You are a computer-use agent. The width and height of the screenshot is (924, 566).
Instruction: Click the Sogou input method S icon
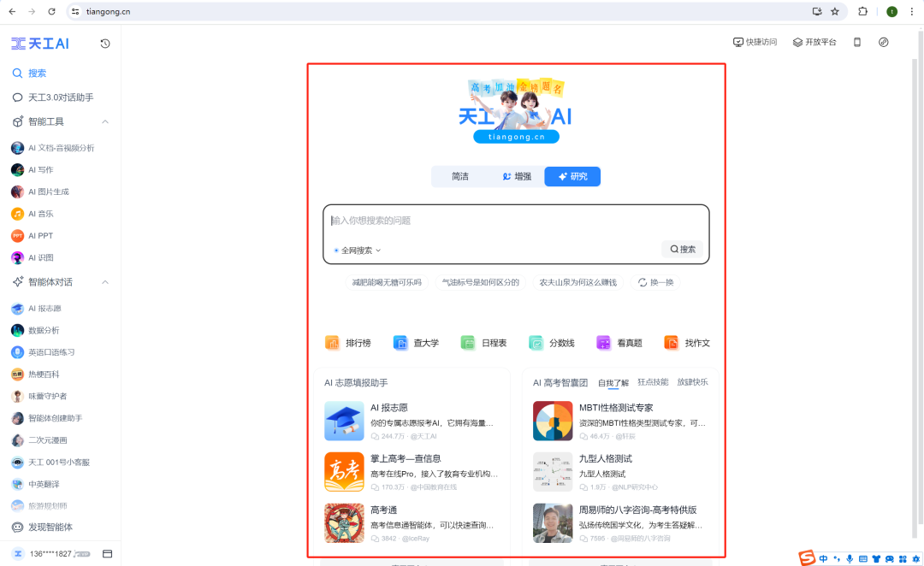click(x=807, y=557)
